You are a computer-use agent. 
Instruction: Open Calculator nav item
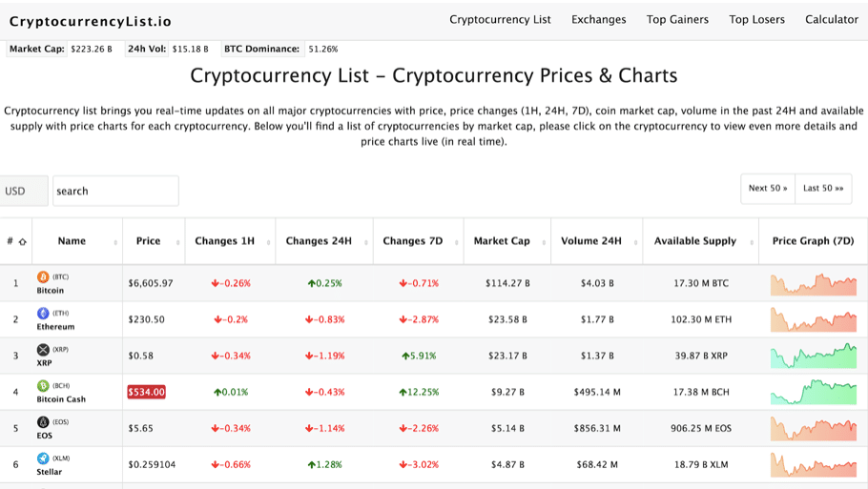832,19
